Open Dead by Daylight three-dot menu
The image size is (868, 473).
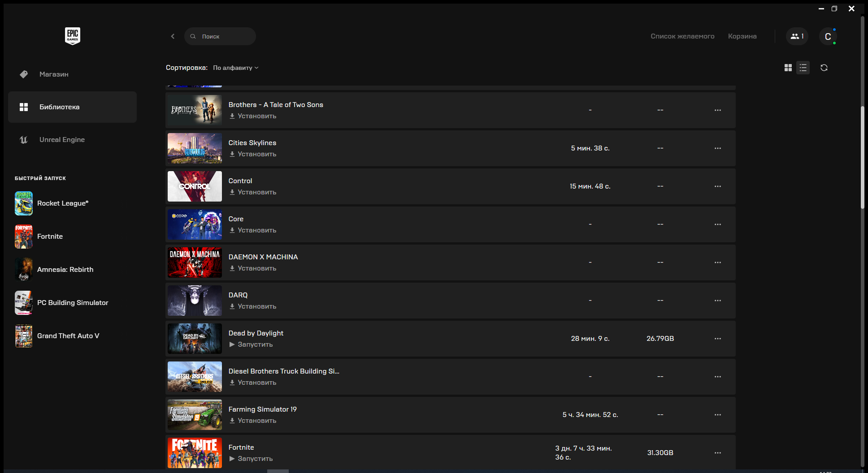pos(718,339)
